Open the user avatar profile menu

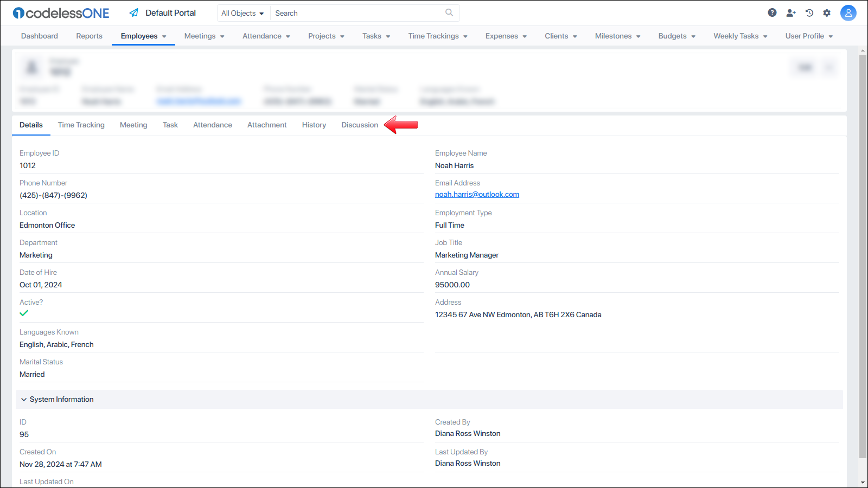tap(848, 12)
